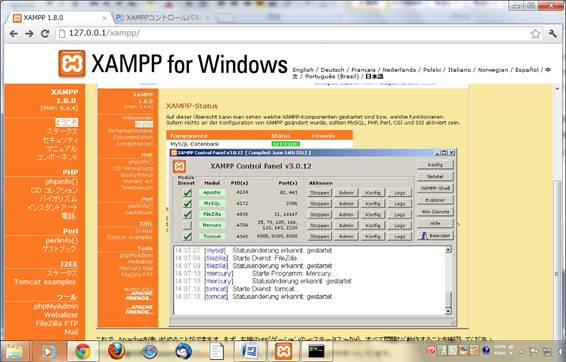This screenshot has width=566, height=362.
Task: Toggle the FileZilla service checkbox
Action: tap(187, 214)
